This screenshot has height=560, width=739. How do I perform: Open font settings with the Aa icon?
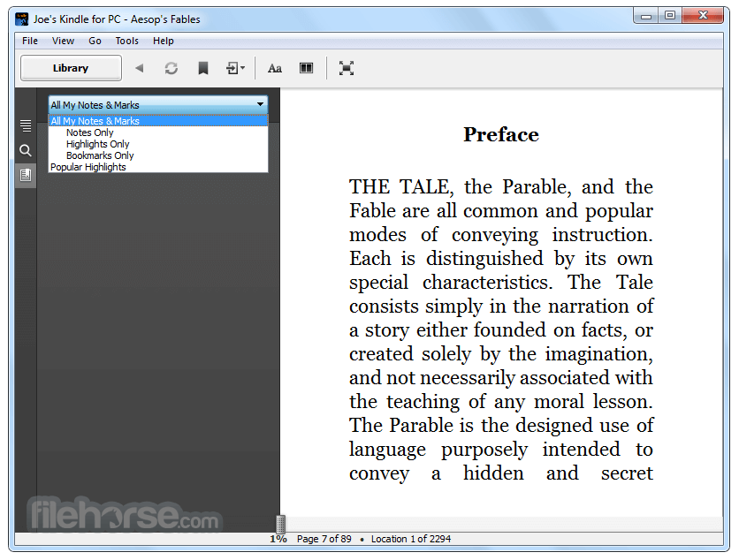275,69
